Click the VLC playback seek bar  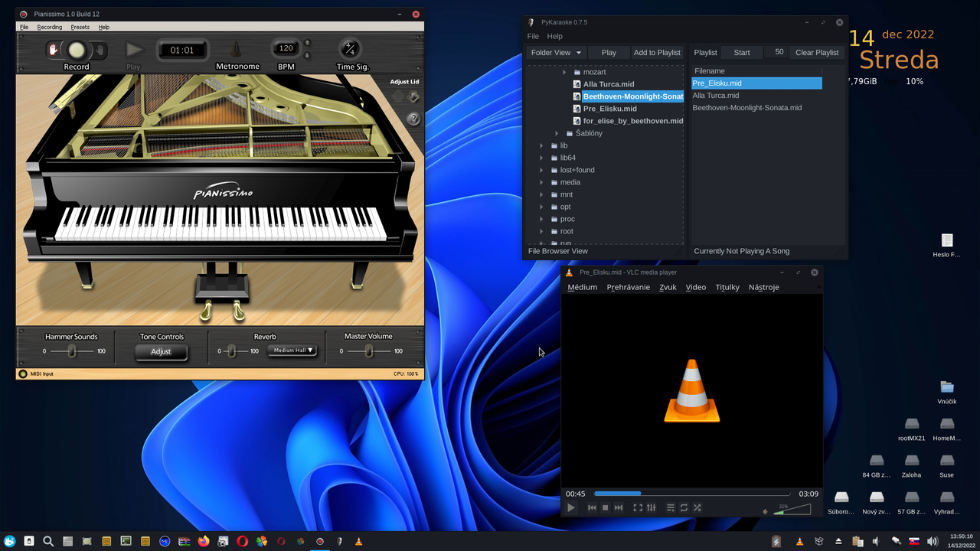692,494
